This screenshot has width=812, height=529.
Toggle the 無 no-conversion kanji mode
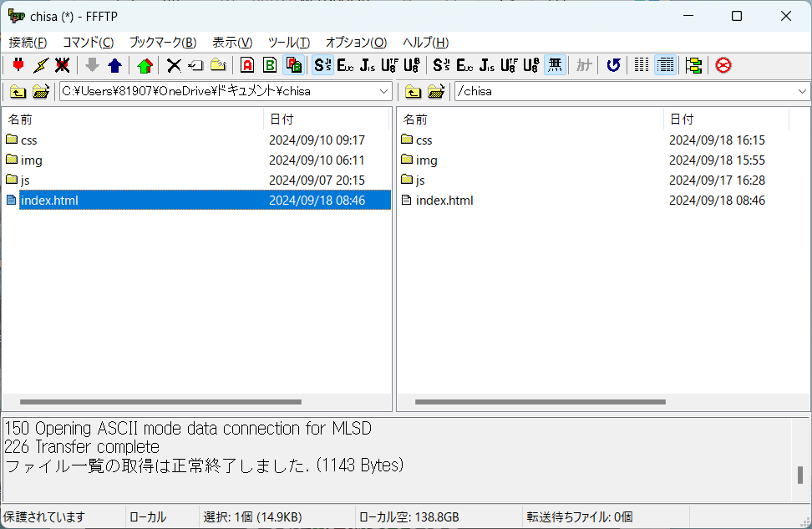tap(555, 65)
